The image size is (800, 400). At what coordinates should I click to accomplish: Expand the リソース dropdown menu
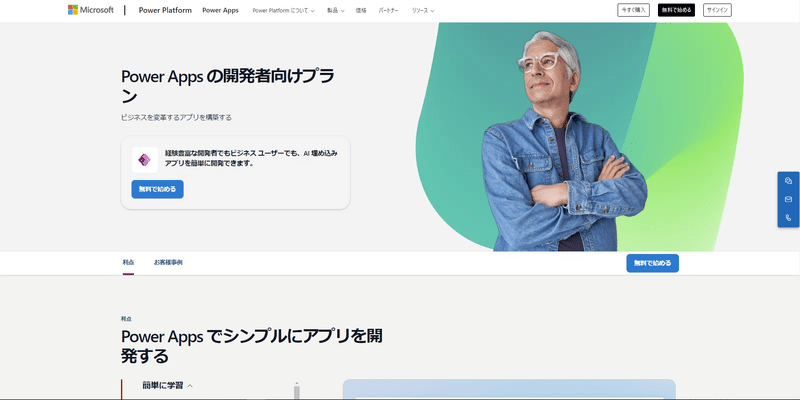pyautogui.click(x=423, y=10)
